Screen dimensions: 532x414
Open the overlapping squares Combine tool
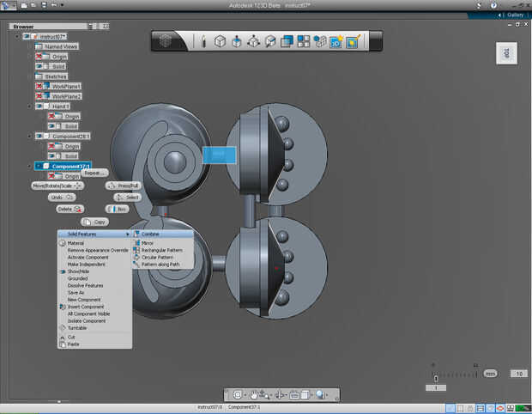tap(287, 41)
